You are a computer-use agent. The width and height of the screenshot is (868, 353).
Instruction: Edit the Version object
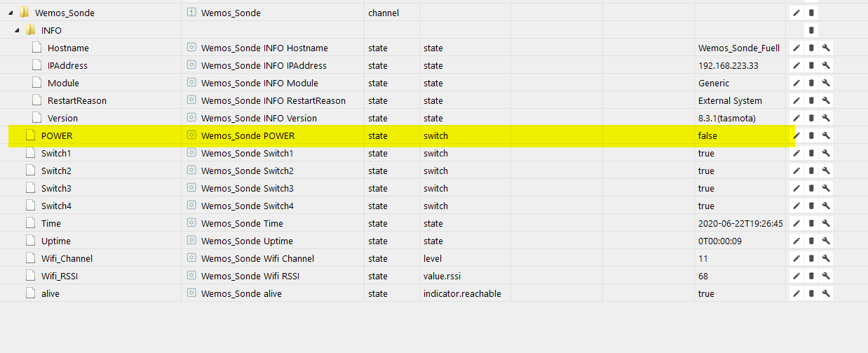[x=796, y=118]
